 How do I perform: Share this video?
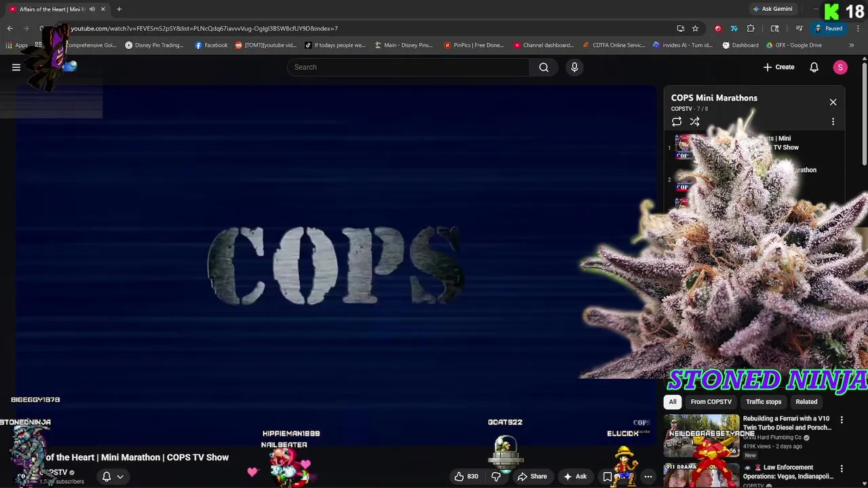tap(532, 476)
